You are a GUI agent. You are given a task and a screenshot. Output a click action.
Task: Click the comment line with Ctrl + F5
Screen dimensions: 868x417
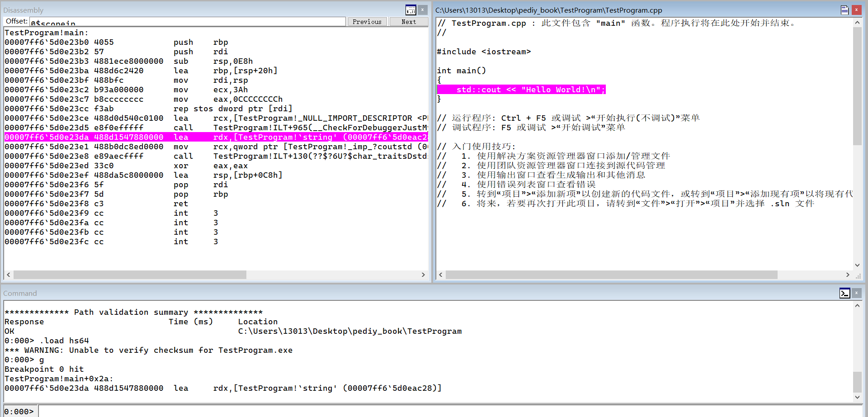[568, 118]
